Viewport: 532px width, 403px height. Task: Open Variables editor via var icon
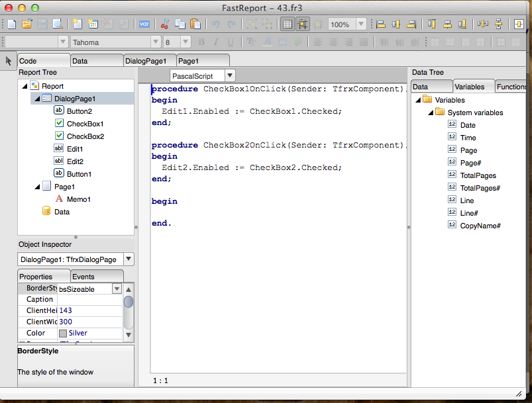click(143, 24)
